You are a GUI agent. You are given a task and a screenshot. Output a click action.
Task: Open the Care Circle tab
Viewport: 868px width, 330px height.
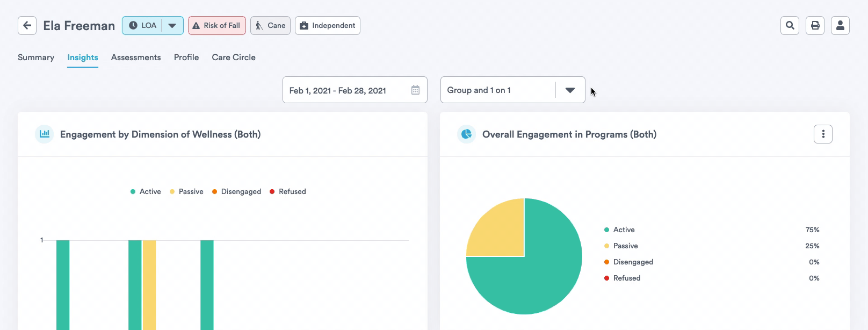coord(234,58)
